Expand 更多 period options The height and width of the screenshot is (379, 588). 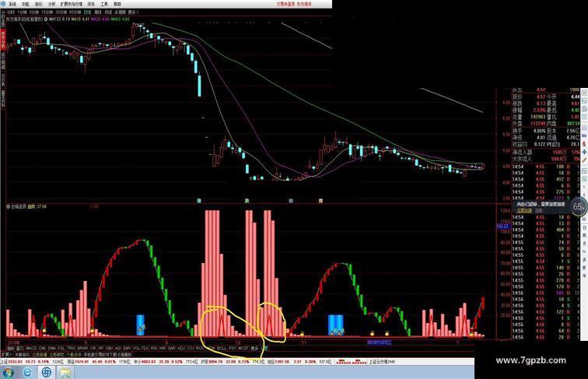(x=133, y=12)
